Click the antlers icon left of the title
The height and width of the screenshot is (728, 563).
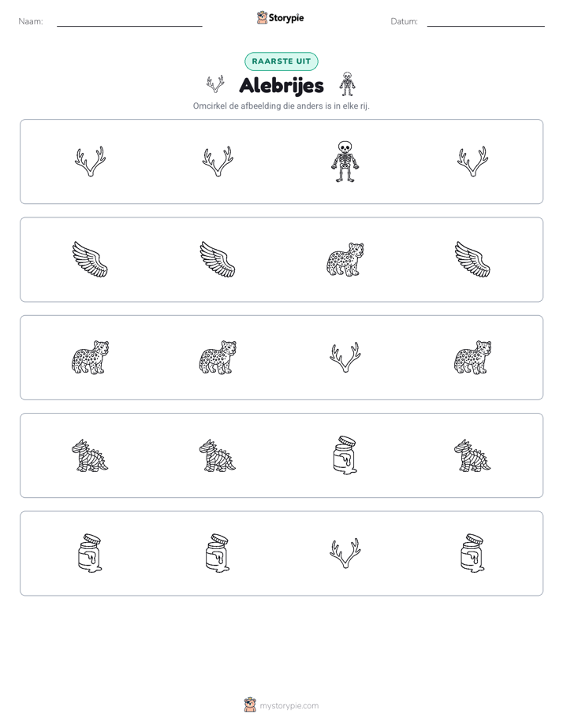[215, 84]
